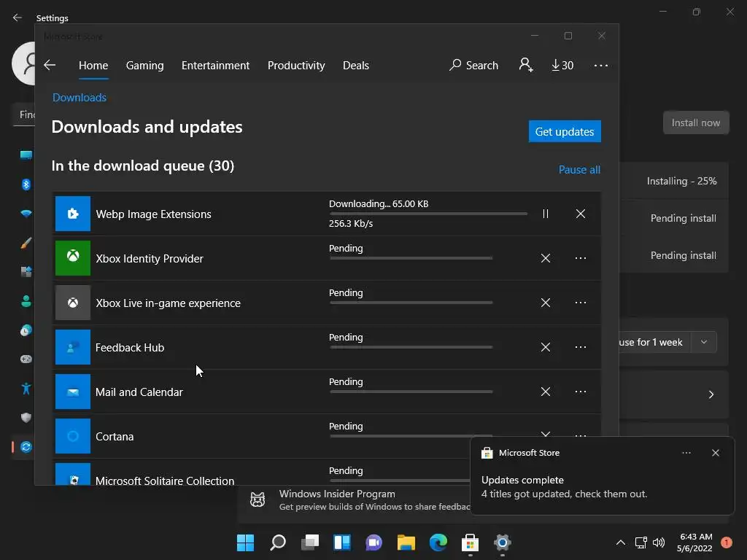Select Windows Update in Settings sidebar
The image size is (747, 560).
(26, 447)
